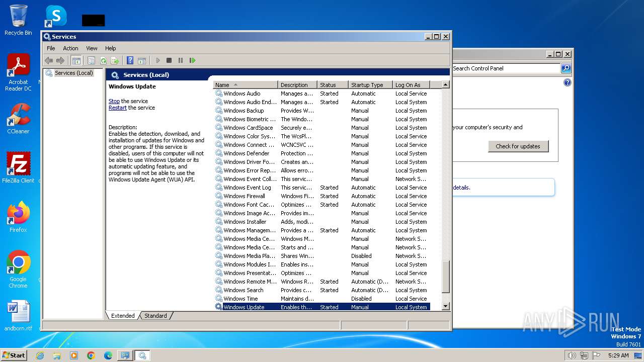
Task: Click the gear icon beside Windows Biometric
Action: [x=218, y=119]
